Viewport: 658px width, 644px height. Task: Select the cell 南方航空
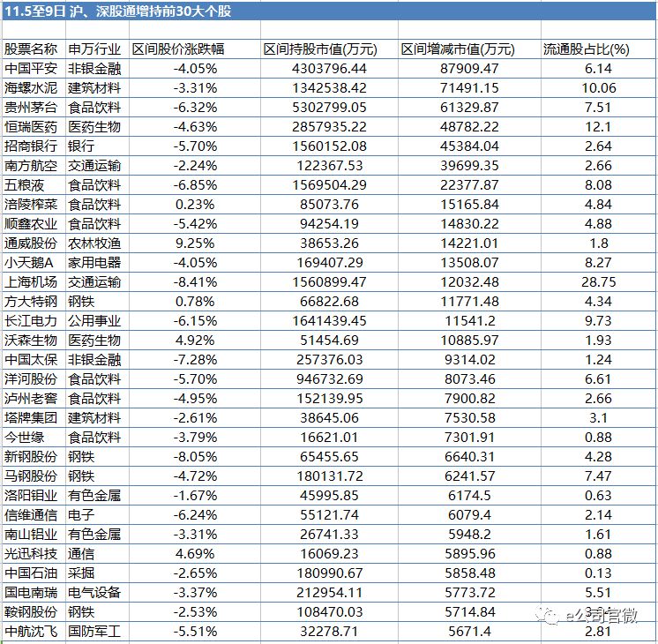(31, 165)
